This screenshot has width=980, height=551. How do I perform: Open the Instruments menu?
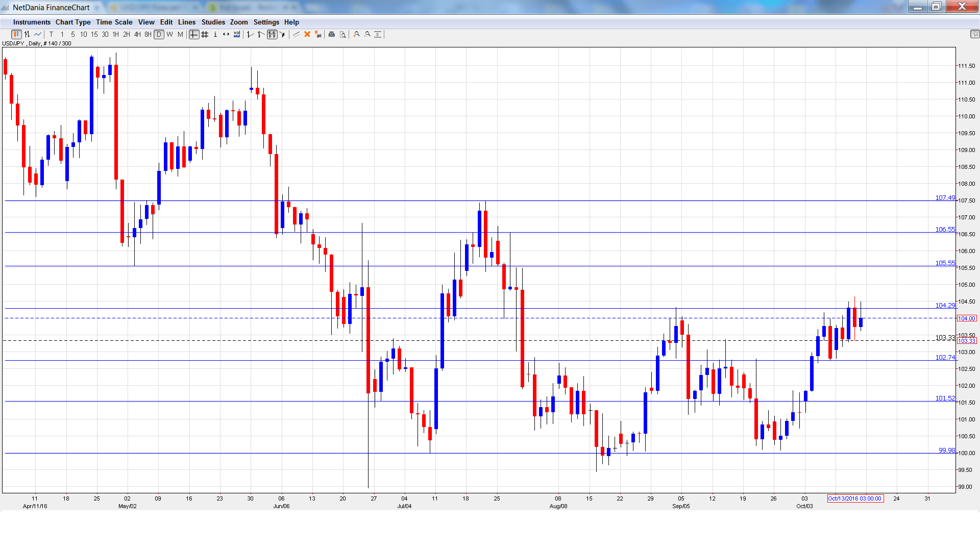(32, 22)
